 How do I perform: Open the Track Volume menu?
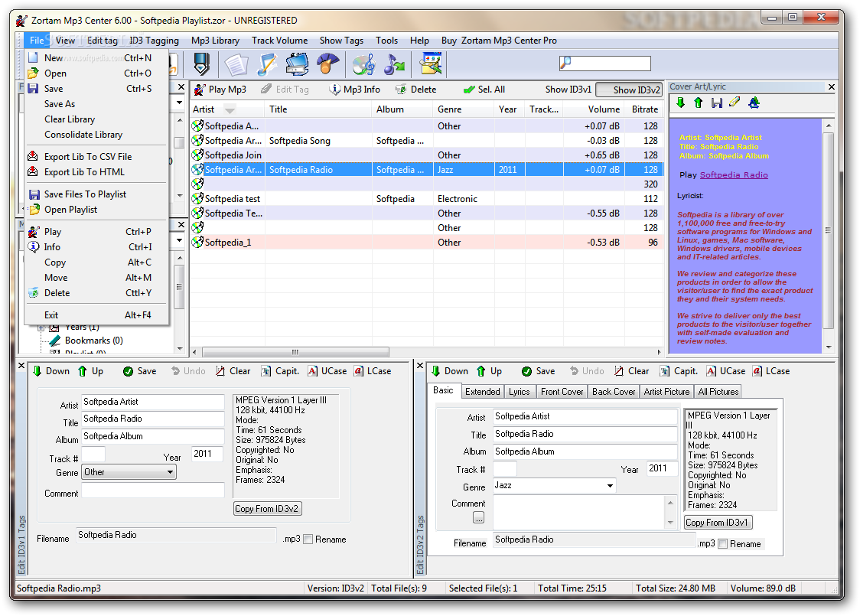click(x=280, y=41)
